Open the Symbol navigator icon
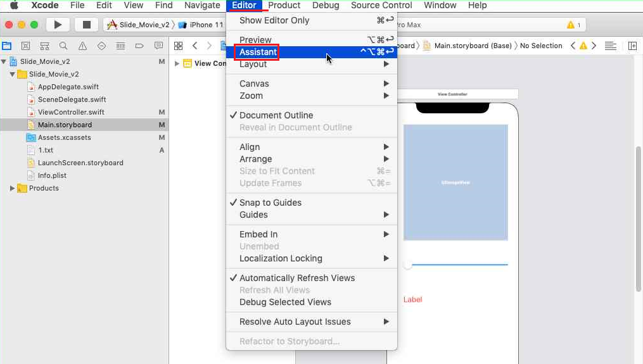643x364 pixels. point(44,46)
